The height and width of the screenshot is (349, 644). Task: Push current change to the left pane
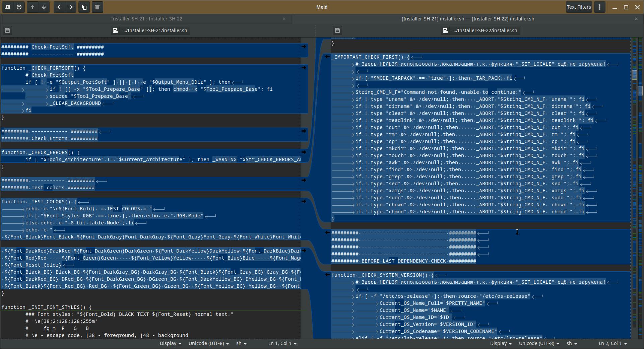(x=59, y=7)
